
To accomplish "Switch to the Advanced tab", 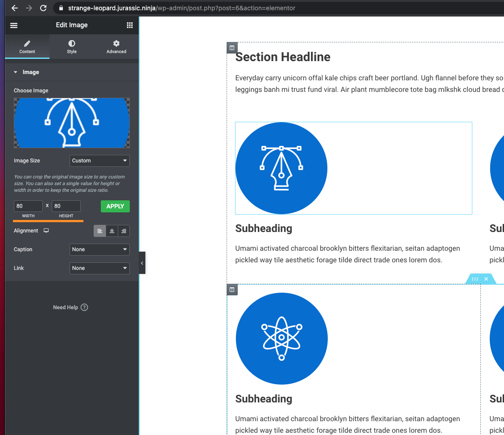I will click(x=116, y=47).
